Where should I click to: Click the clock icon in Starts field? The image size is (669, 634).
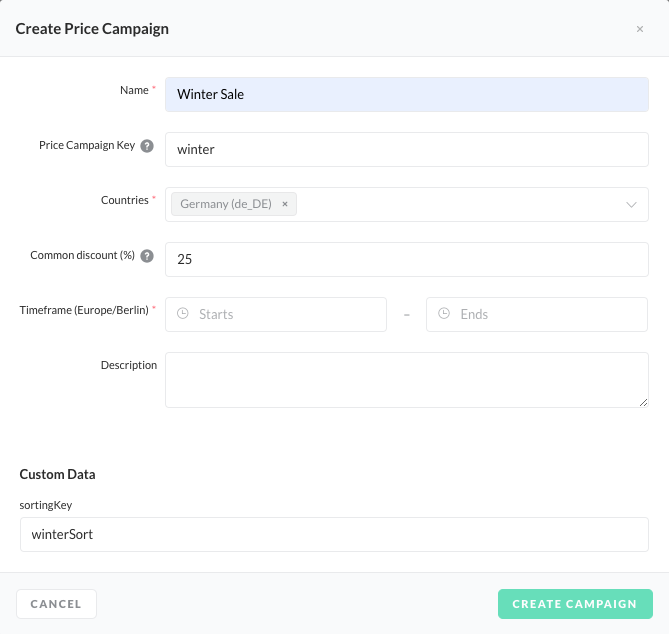tap(183, 314)
